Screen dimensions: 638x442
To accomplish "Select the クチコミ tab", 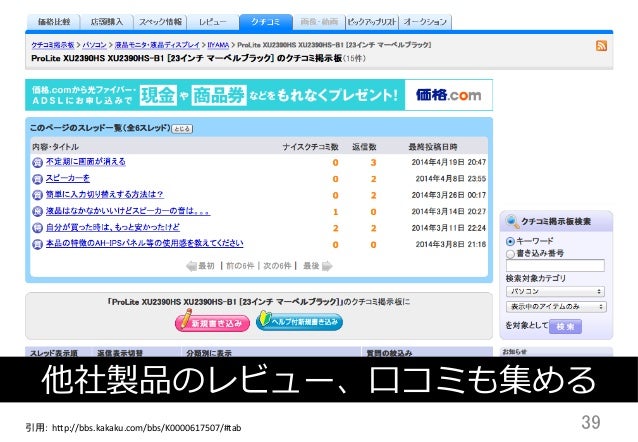I will click(x=266, y=22).
